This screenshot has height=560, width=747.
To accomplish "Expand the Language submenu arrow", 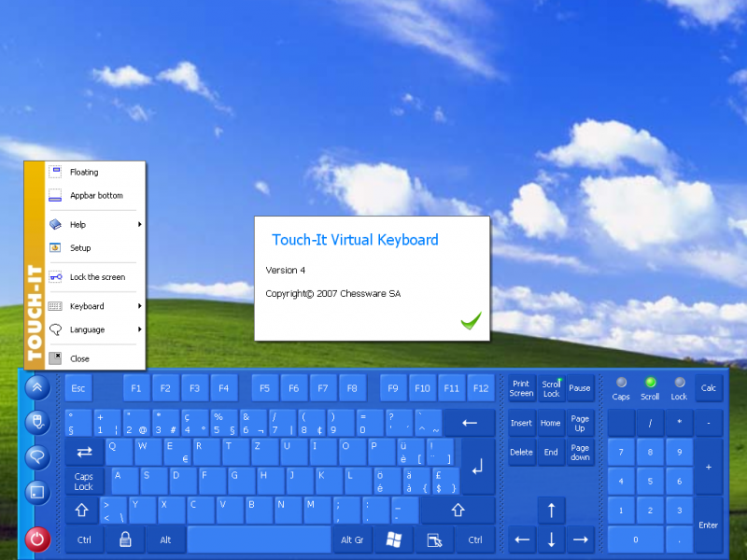I will click(139, 329).
